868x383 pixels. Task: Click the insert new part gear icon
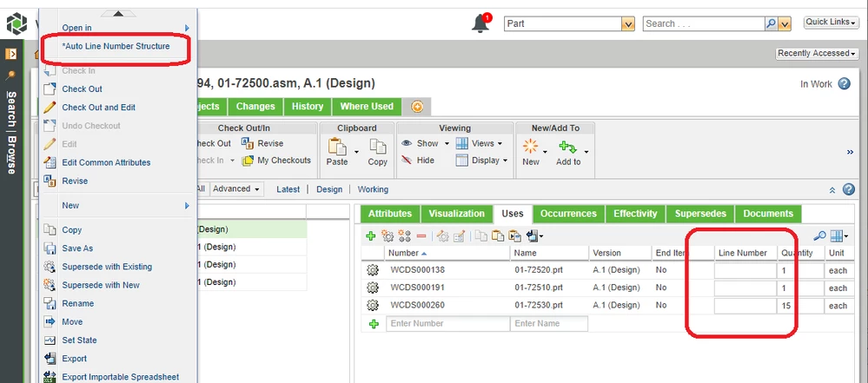click(388, 236)
